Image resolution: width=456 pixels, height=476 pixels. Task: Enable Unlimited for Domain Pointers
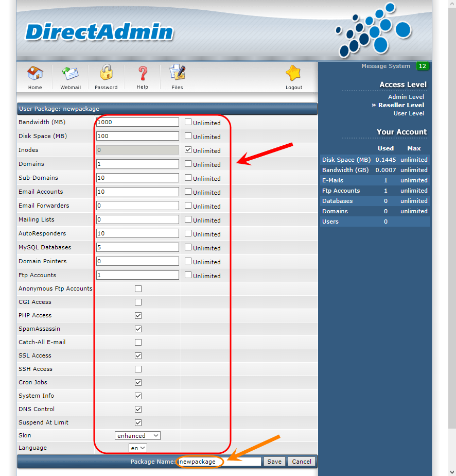(188, 261)
